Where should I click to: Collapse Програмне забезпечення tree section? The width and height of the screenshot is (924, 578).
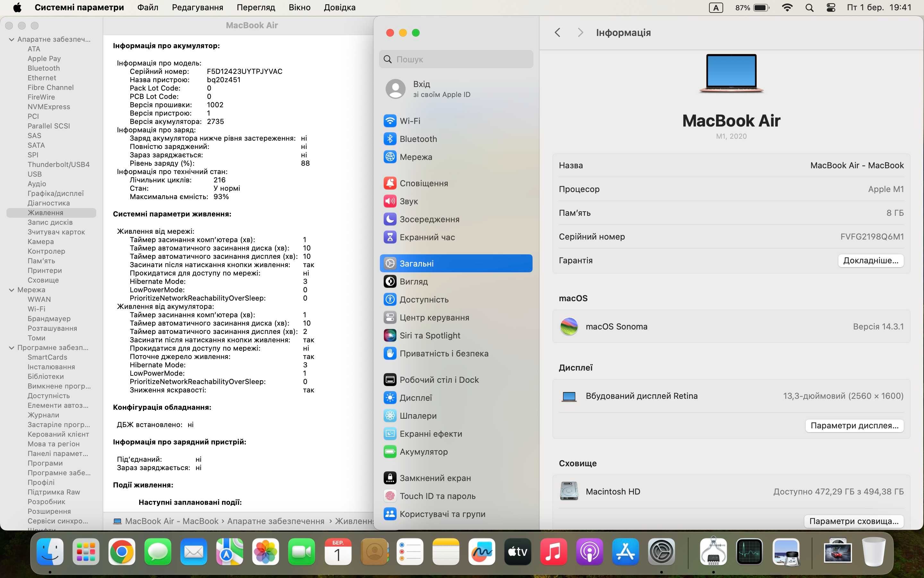tap(12, 347)
